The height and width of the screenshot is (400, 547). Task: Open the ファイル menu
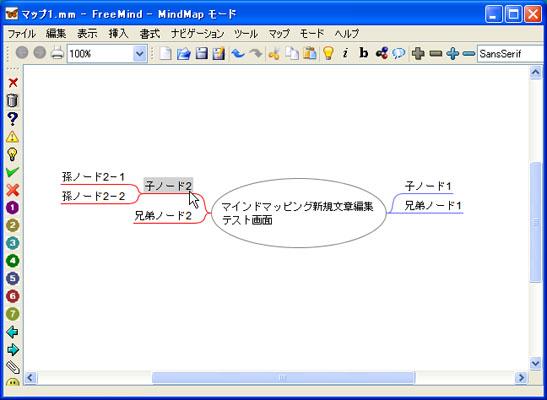pos(22,34)
